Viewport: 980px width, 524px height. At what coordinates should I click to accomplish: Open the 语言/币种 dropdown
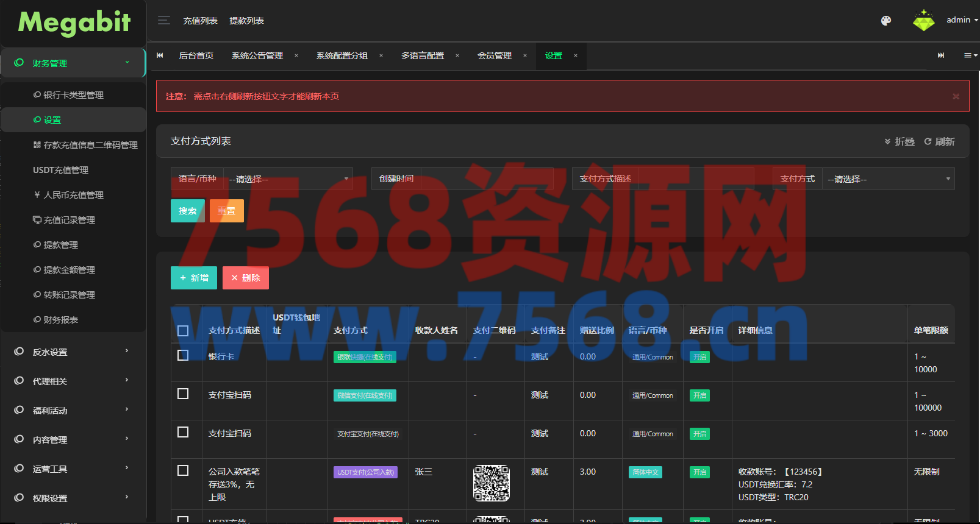click(288, 179)
